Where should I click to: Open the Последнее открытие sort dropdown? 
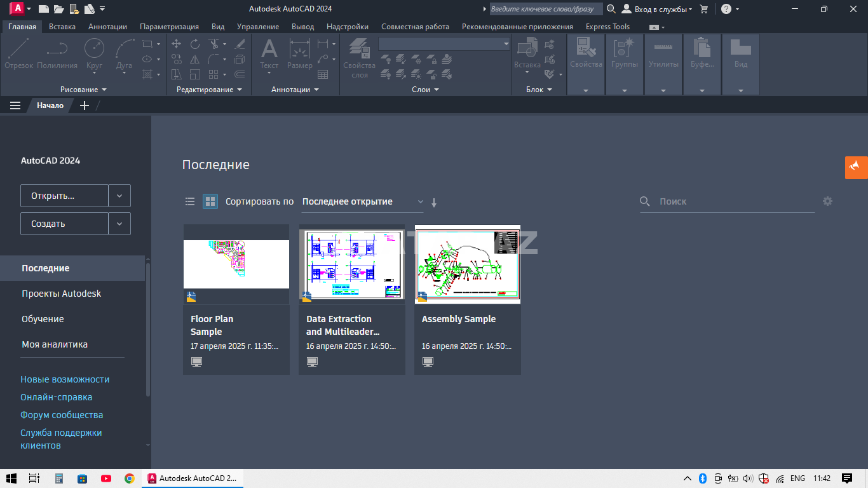[x=363, y=201]
